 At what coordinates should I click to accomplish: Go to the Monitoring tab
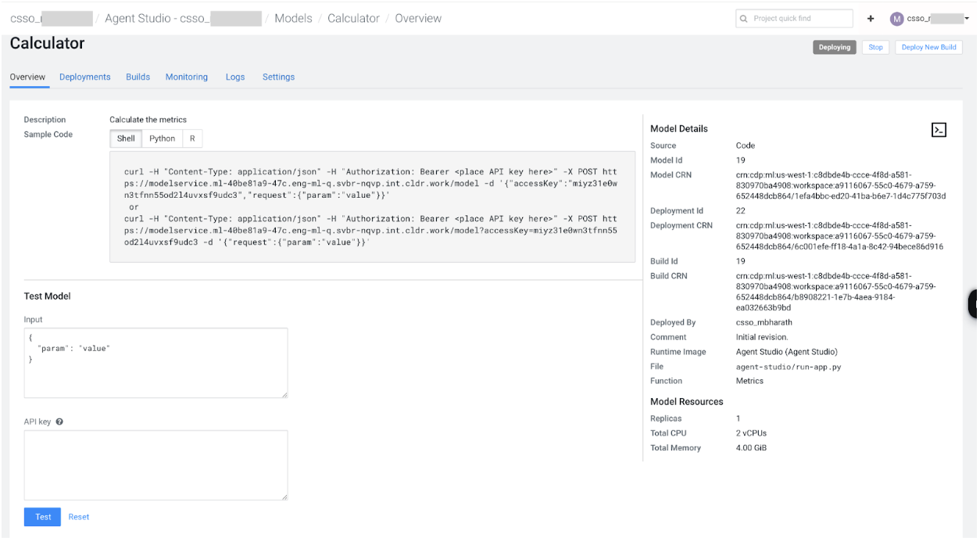[x=186, y=77]
